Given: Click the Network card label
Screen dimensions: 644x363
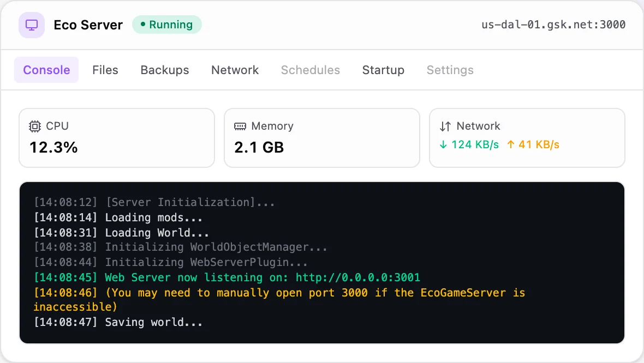Looking at the screenshot, I should pyautogui.click(x=479, y=126).
